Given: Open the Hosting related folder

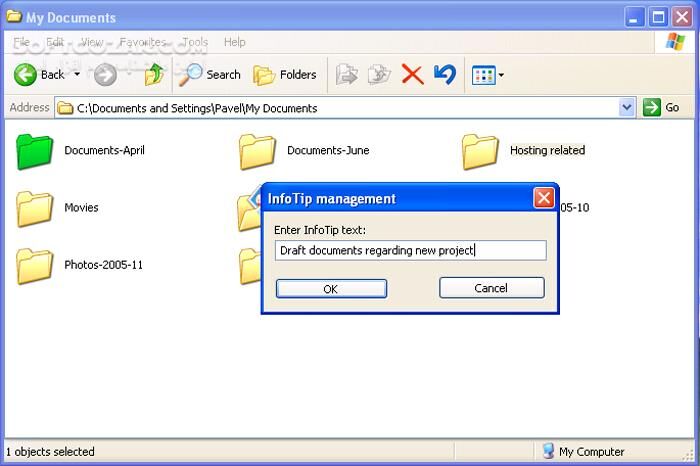Looking at the screenshot, I should 480,151.
